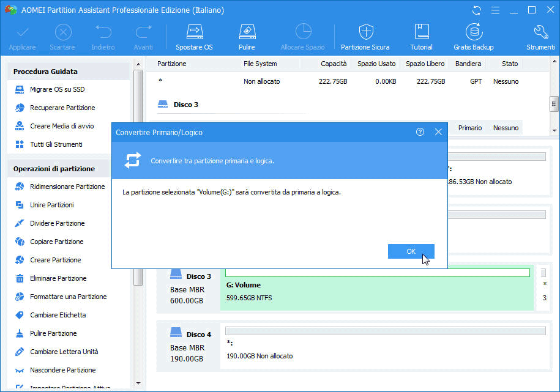Screen dimensions: 560x392
Task: Open the Spostare OS tool
Action: [194, 37]
